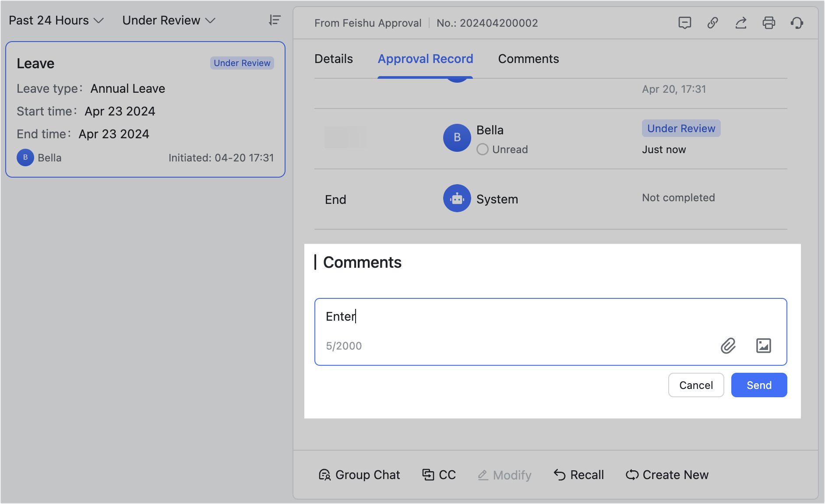Toggle the Under Review status badge

[x=242, y=63]
